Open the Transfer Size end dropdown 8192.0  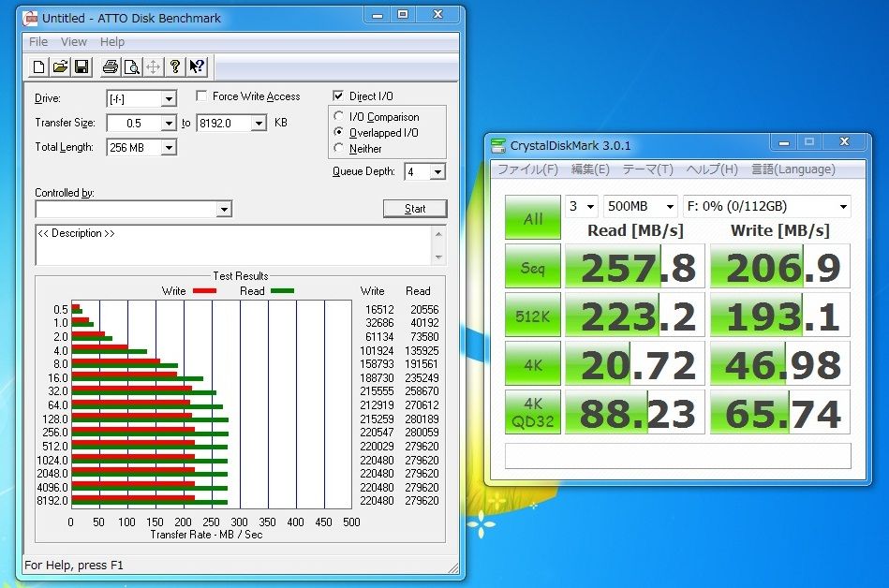click(259, 123)
